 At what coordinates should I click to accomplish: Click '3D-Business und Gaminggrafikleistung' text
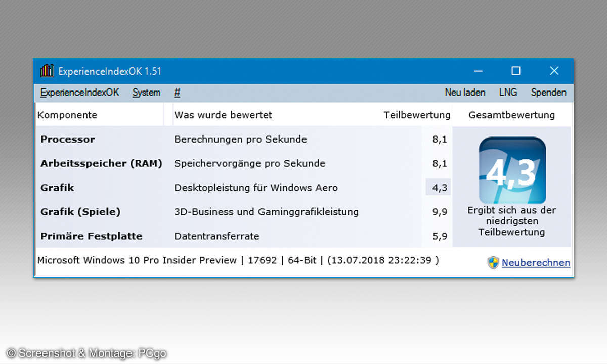tap(266, 212)
